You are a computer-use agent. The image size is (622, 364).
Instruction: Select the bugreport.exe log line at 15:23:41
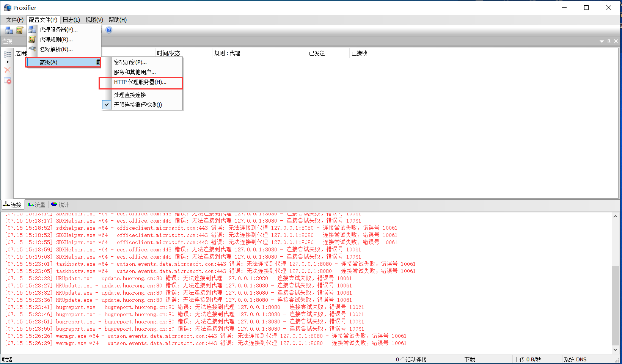pos(184,307)
